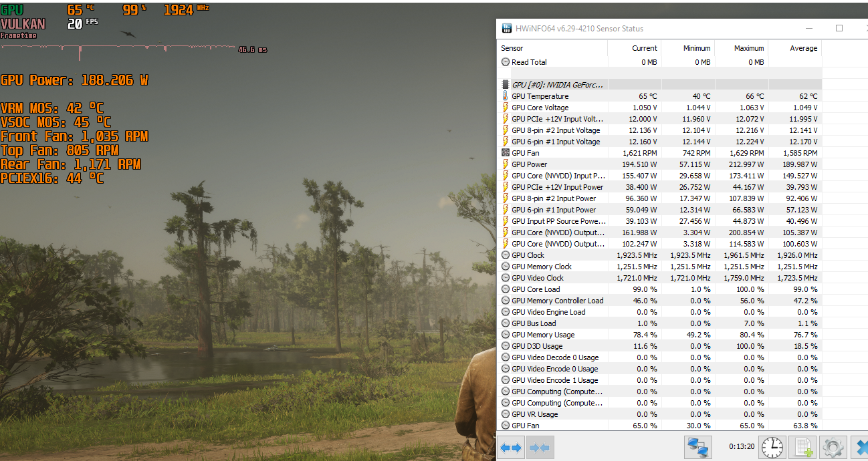Image resolution: width=868 pixels, height=461 pixels.
Task: Click the round icon beside GPU Core Load
Action: tap(506, 289)
